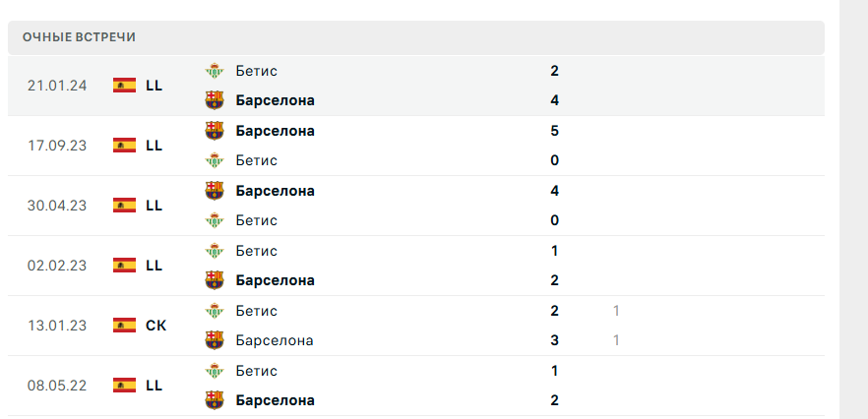Click the Spain flag beside 17.09.23

(124, 146)
